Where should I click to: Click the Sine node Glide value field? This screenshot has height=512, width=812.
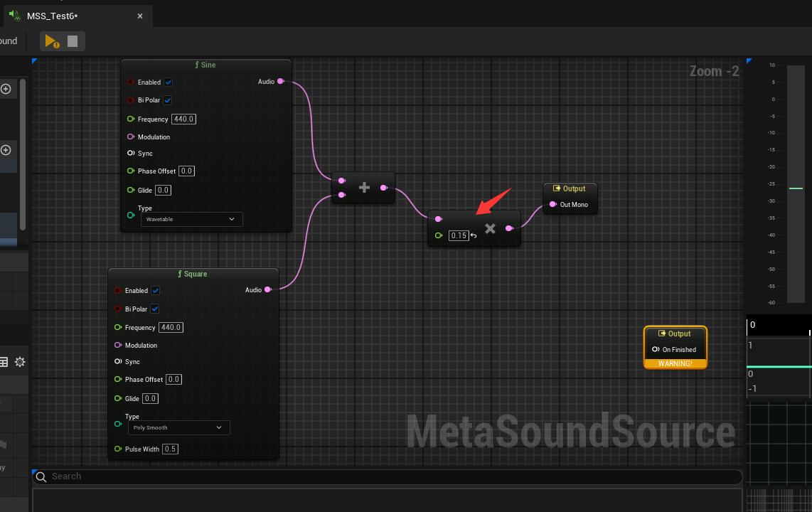tap(163, 190)
